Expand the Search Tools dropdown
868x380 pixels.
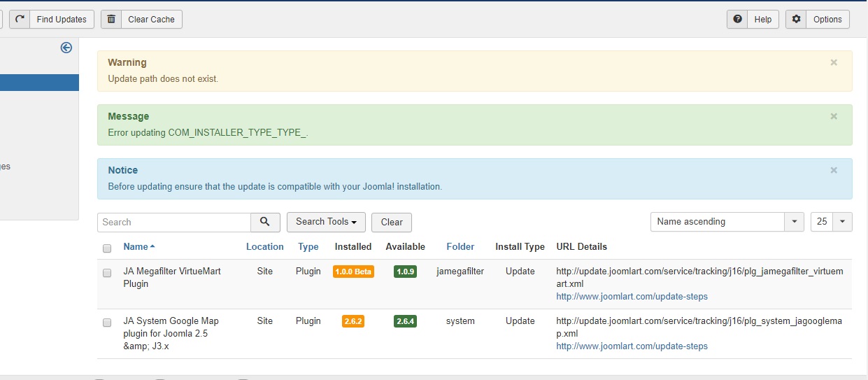point(325,222)
